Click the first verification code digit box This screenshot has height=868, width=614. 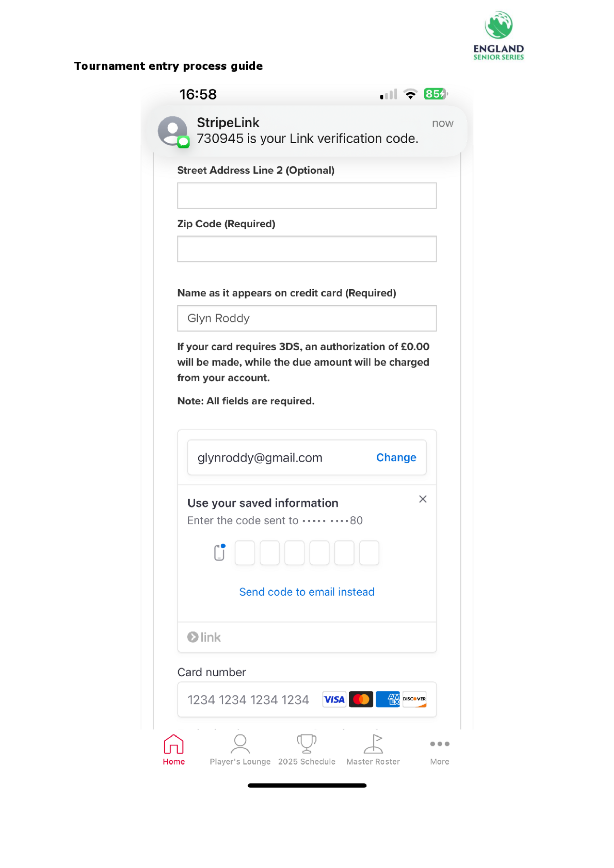point(245,553)
